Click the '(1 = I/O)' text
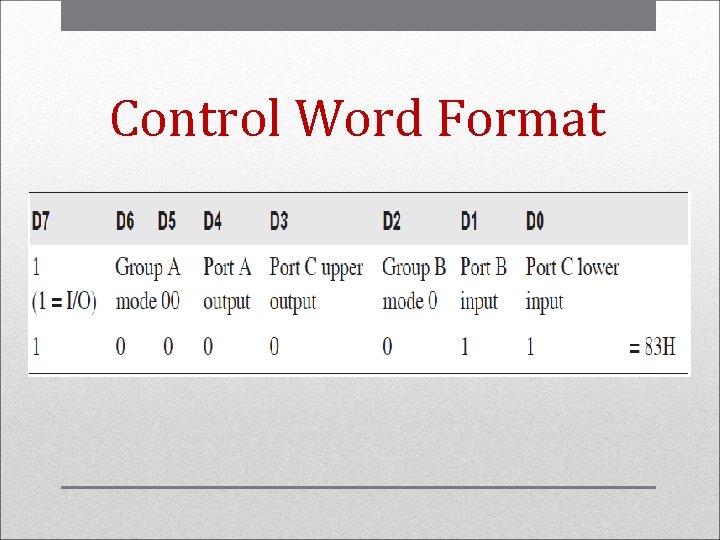This screenshot has width=720, height=540. (x=64, y=302)
